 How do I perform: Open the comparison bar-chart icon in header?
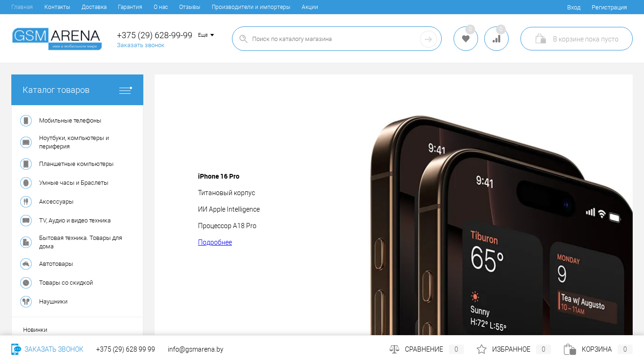(x=496, y=39)
